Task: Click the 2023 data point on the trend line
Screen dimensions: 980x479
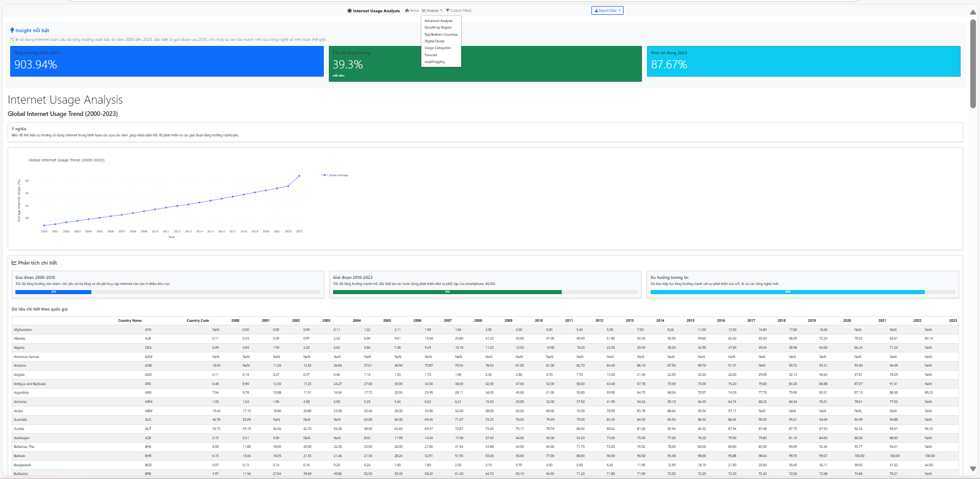Action: [x=299, y=176]
